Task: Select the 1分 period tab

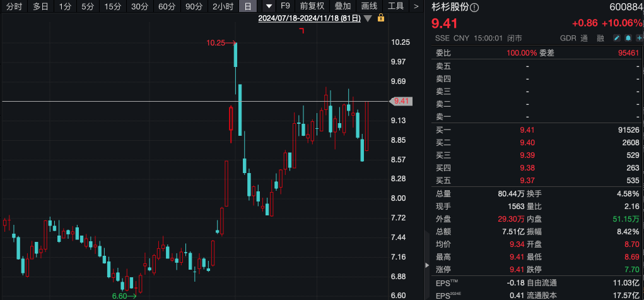Action: point(64,6)
